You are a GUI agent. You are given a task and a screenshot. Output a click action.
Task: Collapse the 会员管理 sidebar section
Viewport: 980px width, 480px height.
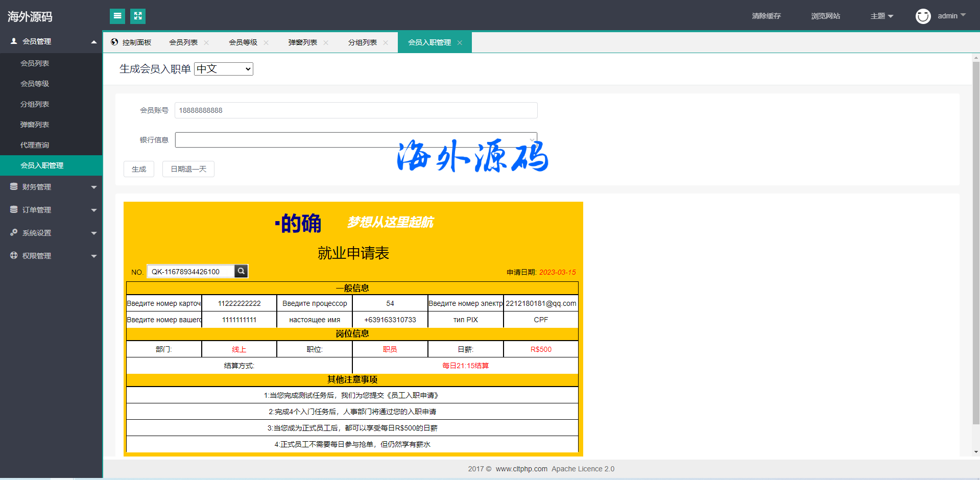tap(51, 41)
